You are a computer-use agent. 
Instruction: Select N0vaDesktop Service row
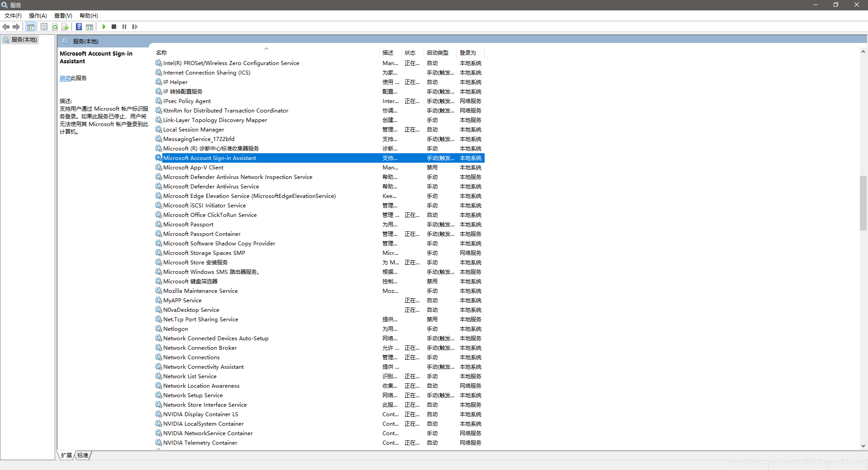click(319, 310)
